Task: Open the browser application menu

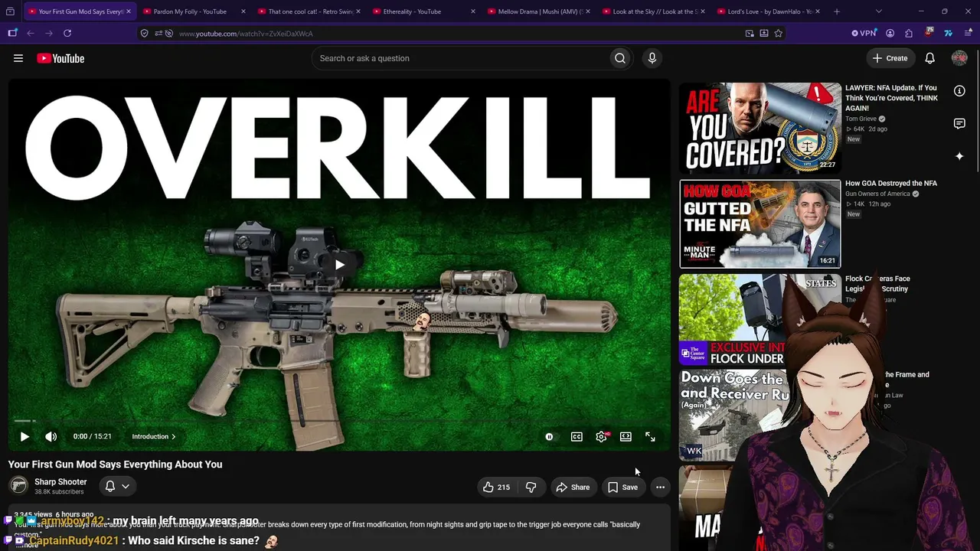Action: pyautogui.click(x=968, y=33)
